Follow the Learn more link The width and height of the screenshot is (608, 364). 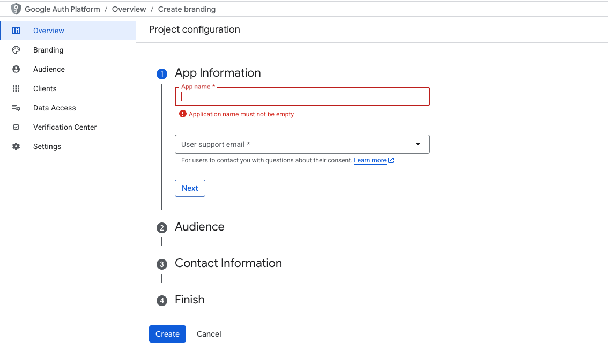370,160
